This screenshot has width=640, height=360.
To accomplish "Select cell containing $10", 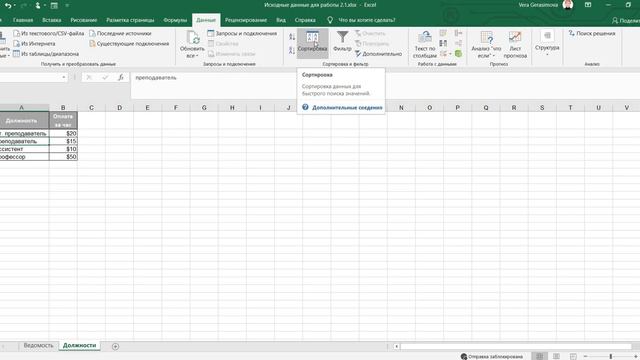I will (x=63, y=149).
